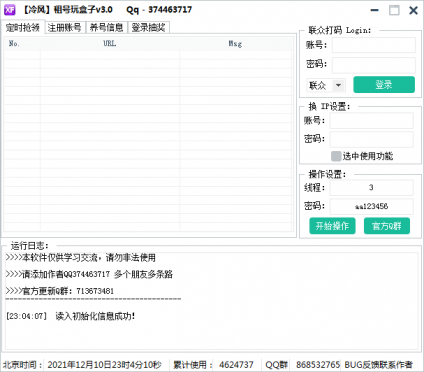Minimize the 租号玩盒子 window
Viewport: 424px width, 372px height.
[x=375, y=10]
